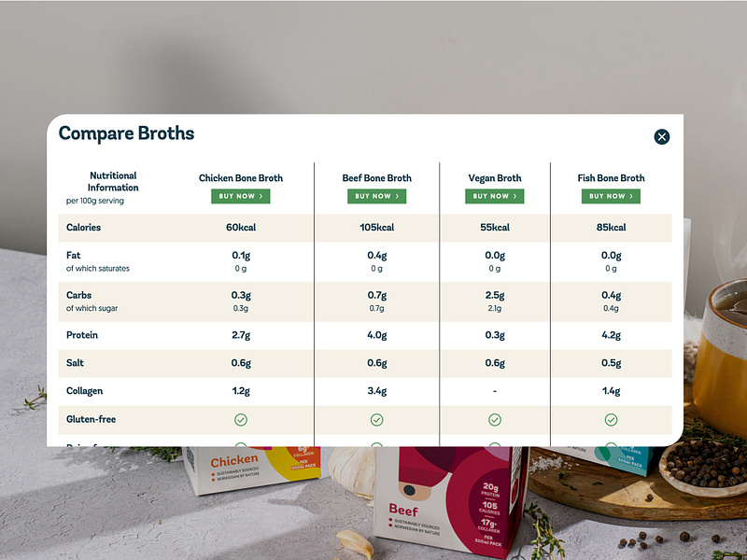Screen dimensions: 747x560
Task: Click the gluten-free checkmark for Vegan Broth
Action: coord(495,419)
